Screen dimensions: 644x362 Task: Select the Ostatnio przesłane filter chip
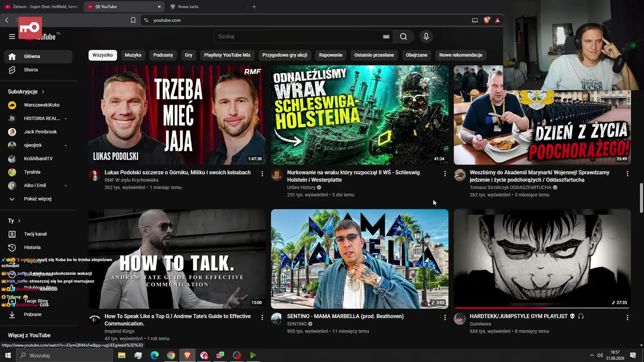[374, 55]
